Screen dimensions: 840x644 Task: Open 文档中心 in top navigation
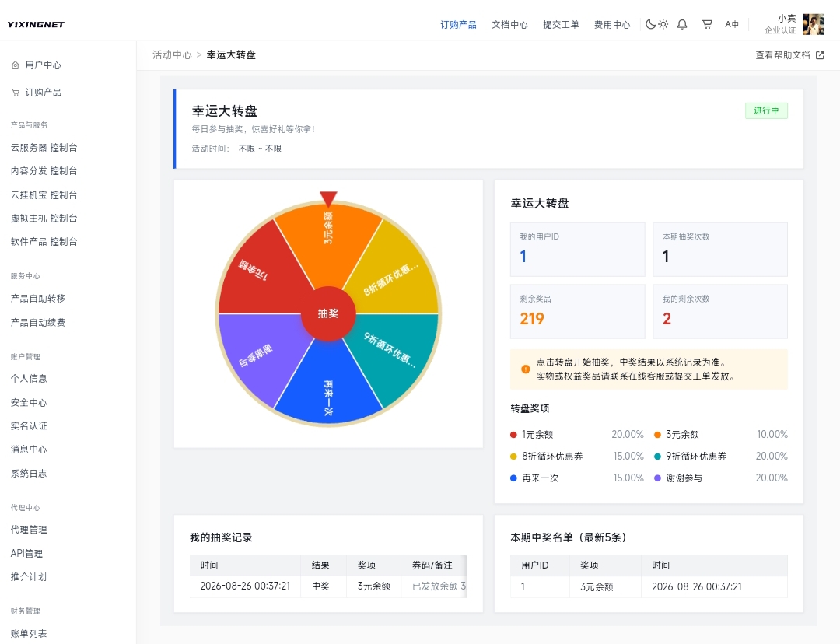pyautogui.click(x=509, y=25)
